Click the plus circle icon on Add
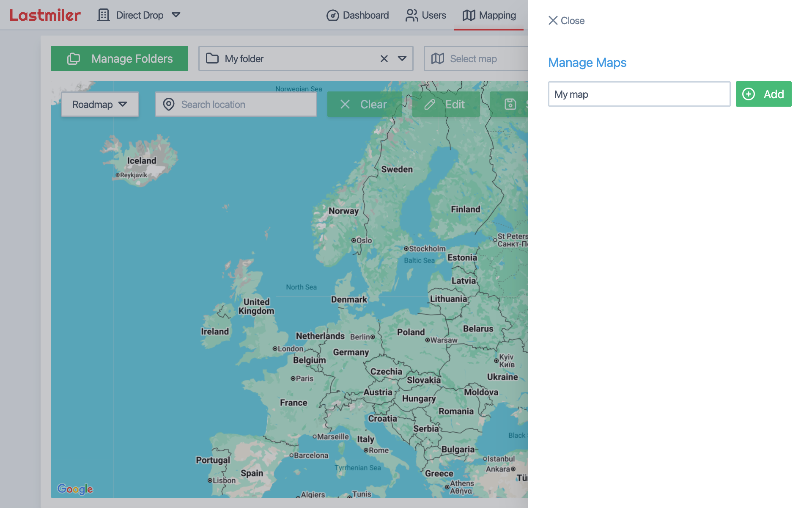This screenshot has height=508, width=812. click(x=749, y=94)
